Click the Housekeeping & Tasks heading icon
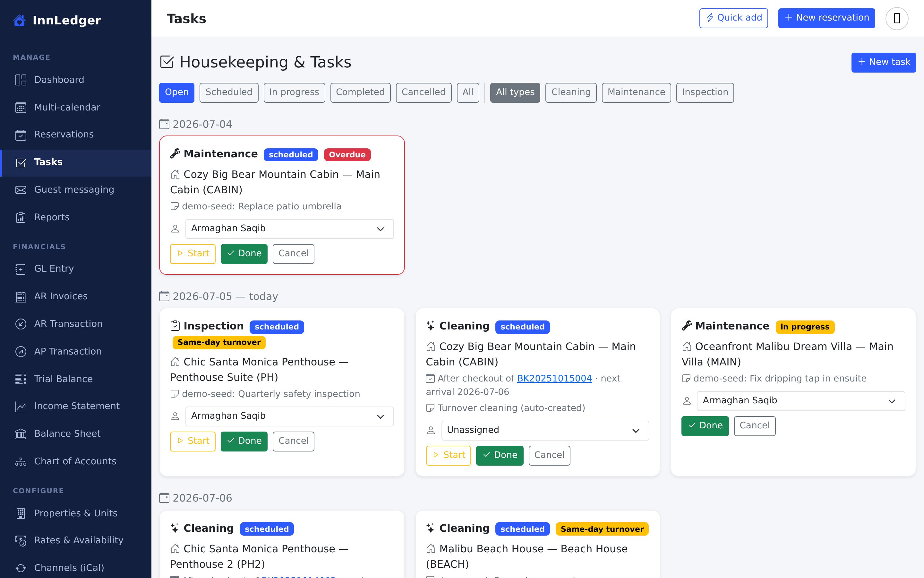 [x=167, y=62]
